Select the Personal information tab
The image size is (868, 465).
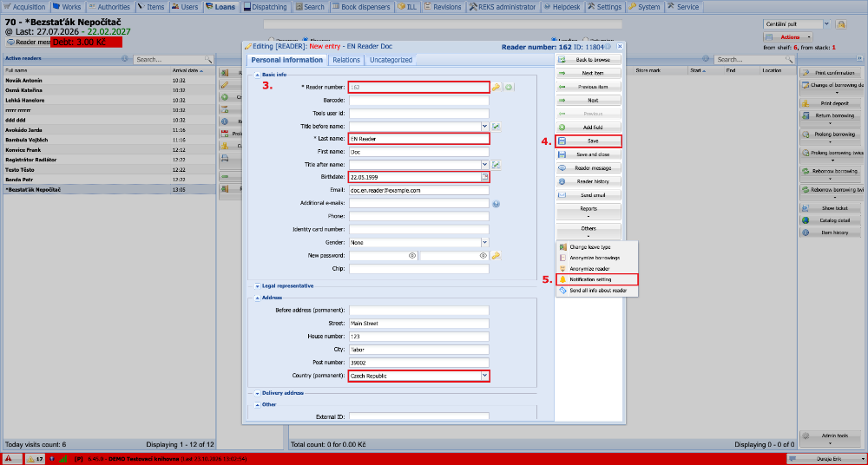point(286,60)
